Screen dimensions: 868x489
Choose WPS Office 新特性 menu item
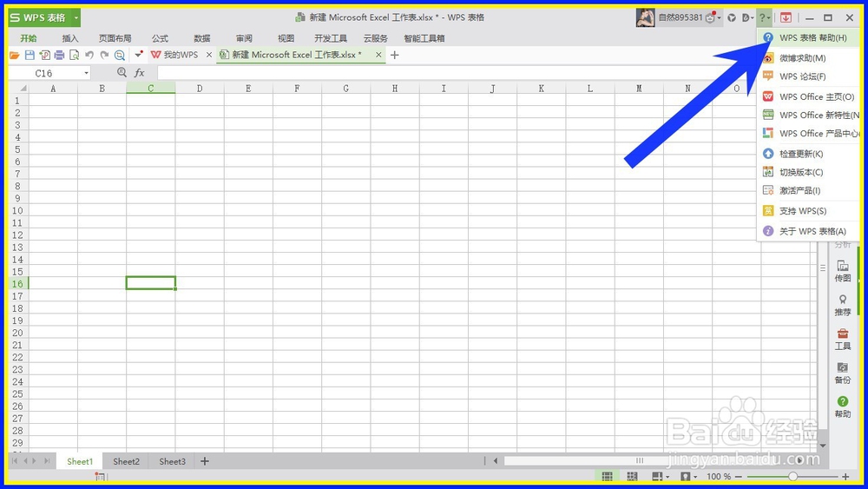pyautogui.click(x=807, y=116)
